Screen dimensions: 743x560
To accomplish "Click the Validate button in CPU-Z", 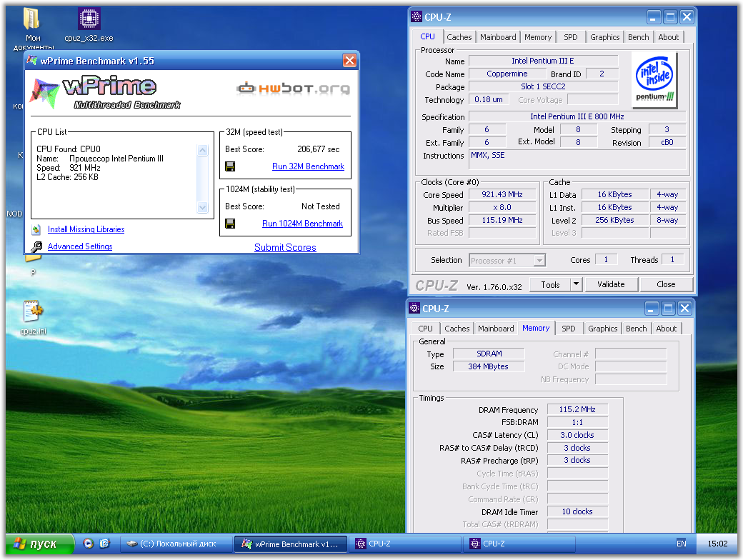I will (611, 284).
